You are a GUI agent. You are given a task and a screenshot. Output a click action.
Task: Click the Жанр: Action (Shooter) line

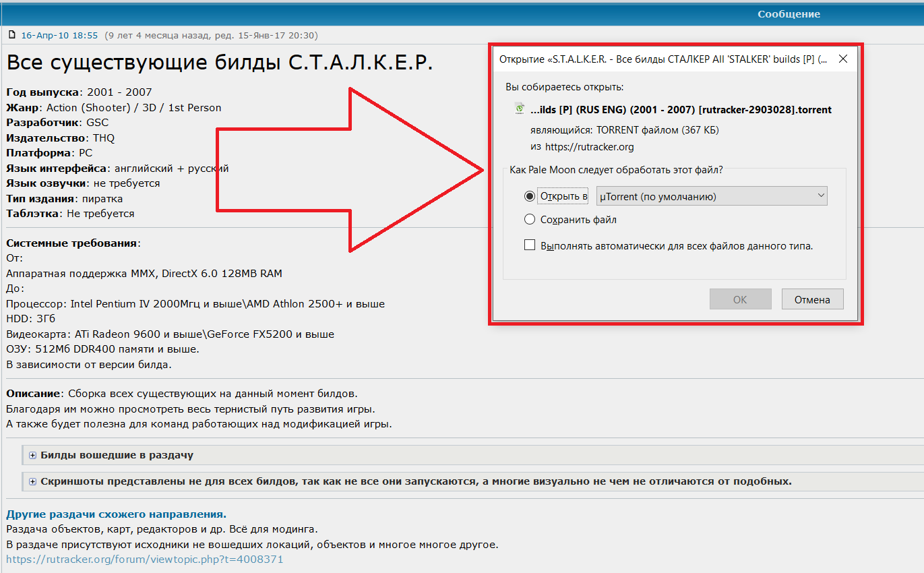click(113, 108)
